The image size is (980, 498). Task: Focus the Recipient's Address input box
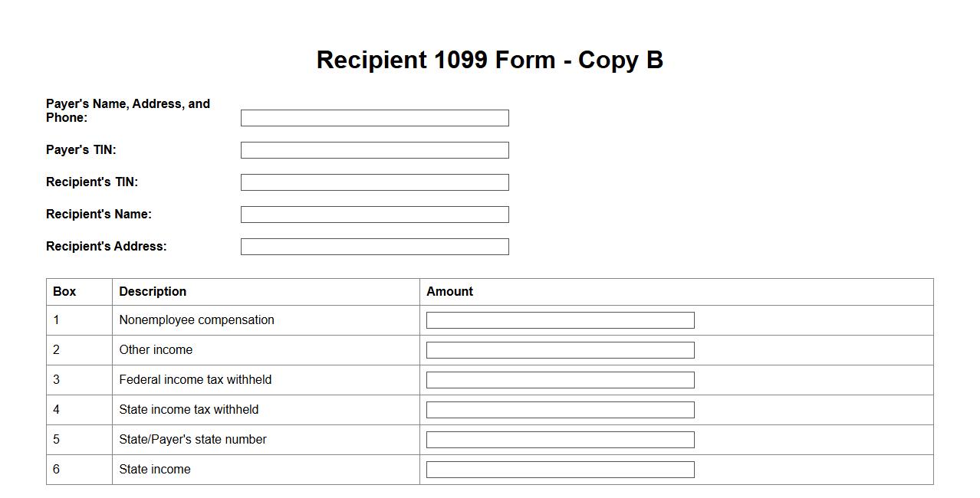(x=374, y=247)
